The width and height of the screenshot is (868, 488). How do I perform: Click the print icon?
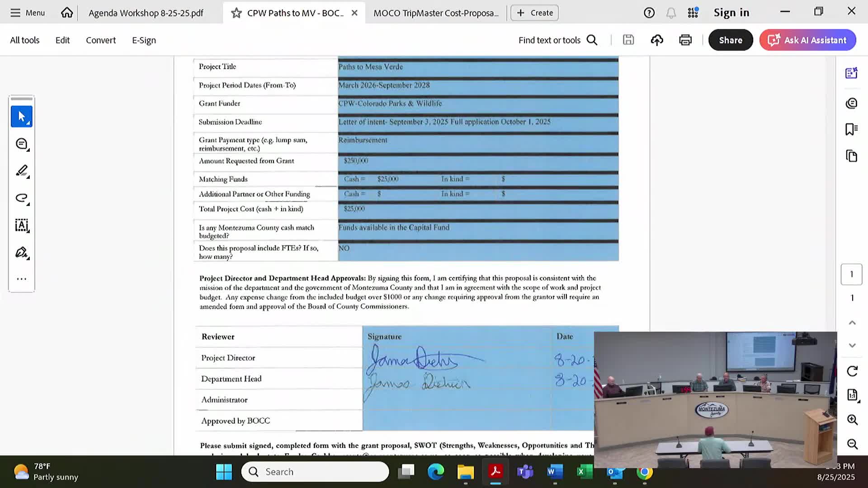tap(685, 40)
